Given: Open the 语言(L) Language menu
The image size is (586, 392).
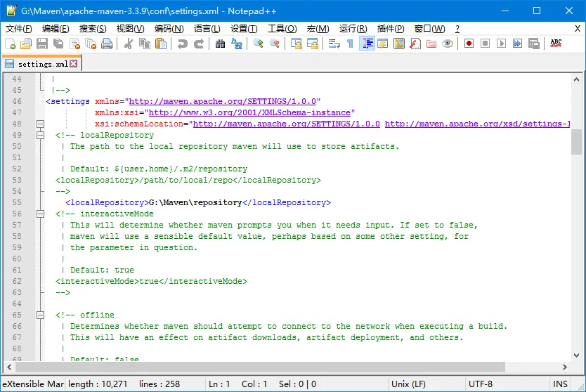Looking at the screenshot, I should click(x=207, y=29).
